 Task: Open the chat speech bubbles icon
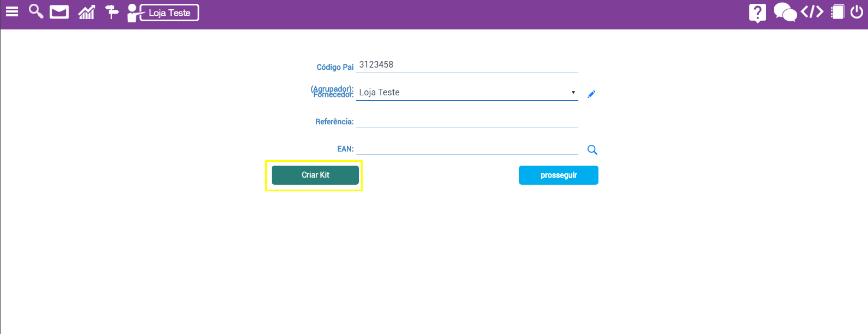785,12
